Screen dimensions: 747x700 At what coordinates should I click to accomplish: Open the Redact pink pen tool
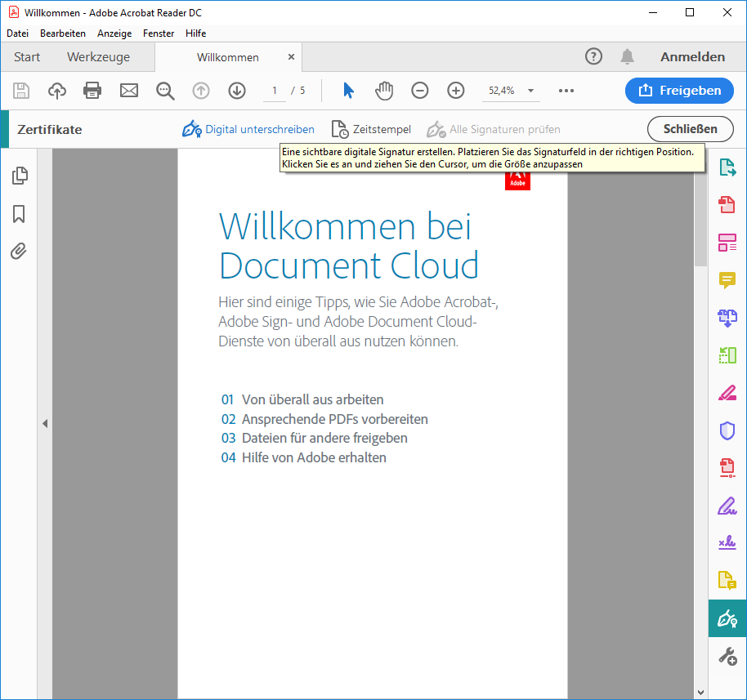tap(727, 393)
